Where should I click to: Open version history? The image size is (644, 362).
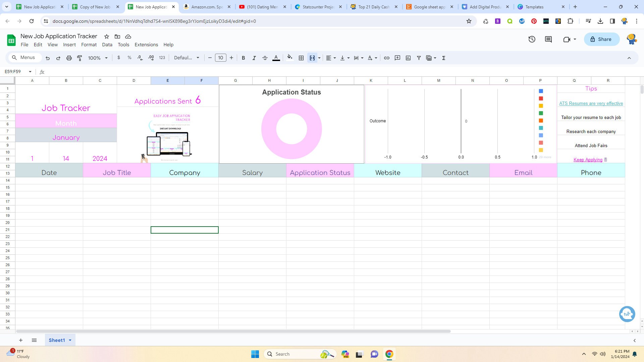(x=532, y=39)
